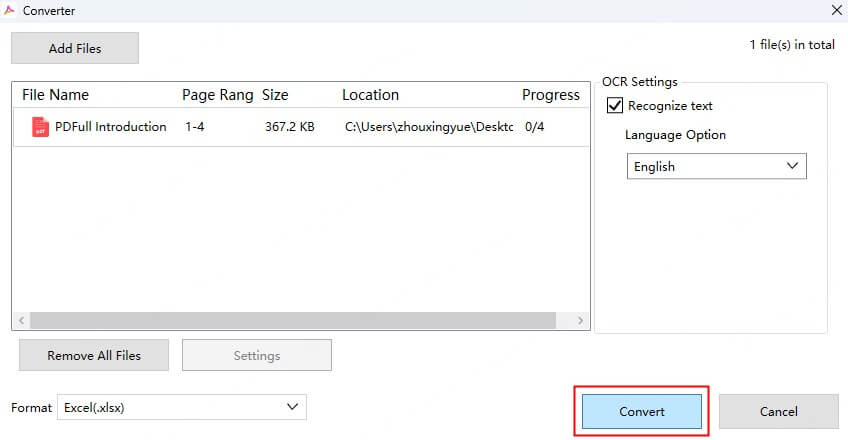Screen dimensions: 848x440
Task: Expand the Format dropdown showing Excel(.xlsx)
Action: (181, 407)
